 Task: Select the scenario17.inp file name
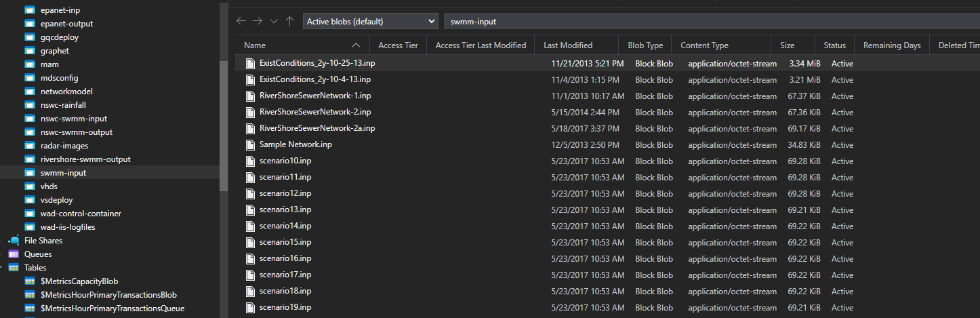pyautogui.click(x=285, y=275)
